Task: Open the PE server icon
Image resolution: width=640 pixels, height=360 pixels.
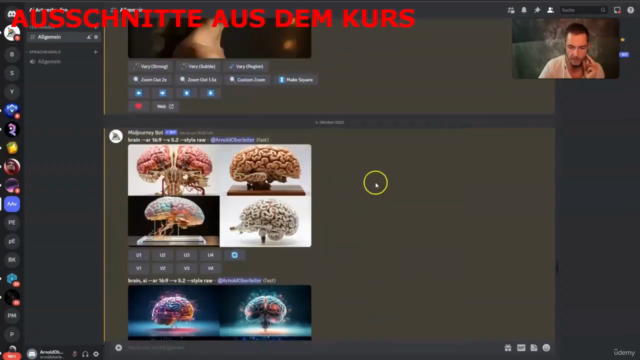Action: coord(12,222)
